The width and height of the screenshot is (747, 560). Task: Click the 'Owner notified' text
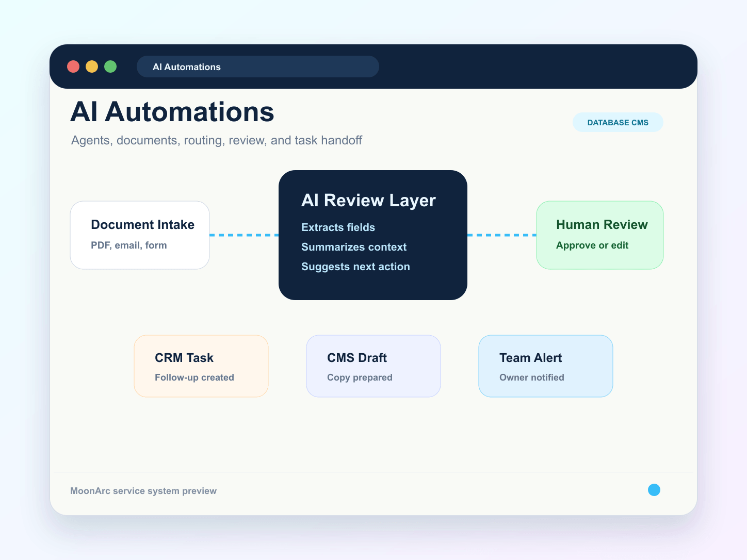(x=532, y=377)
